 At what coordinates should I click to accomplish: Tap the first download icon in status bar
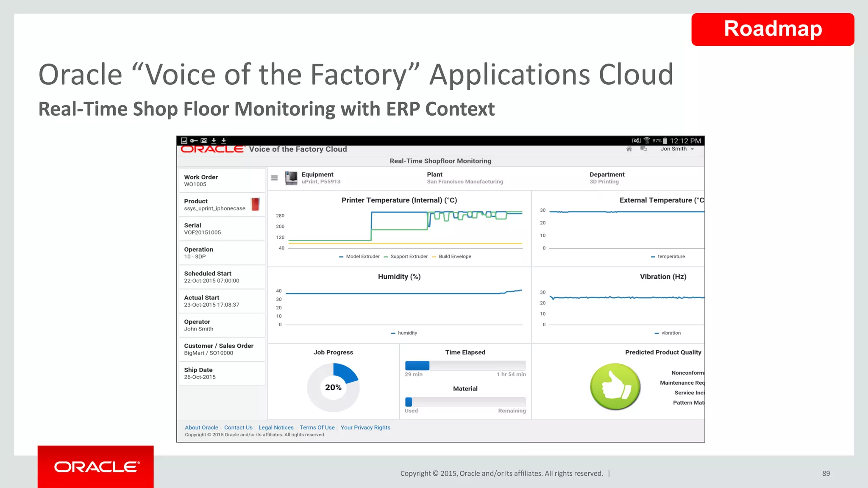coord(214,141)
